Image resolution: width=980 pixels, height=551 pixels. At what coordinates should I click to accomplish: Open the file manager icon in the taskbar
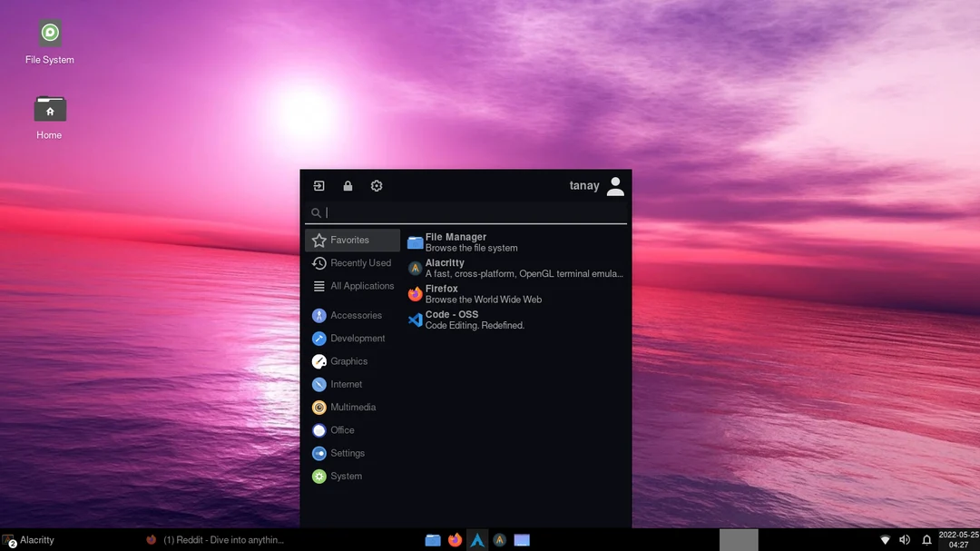(432, 539)
